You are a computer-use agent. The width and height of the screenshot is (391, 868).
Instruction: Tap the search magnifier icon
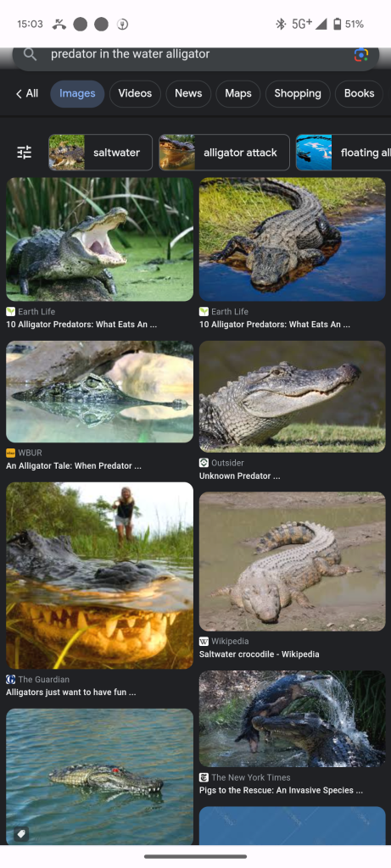point(30,54)
